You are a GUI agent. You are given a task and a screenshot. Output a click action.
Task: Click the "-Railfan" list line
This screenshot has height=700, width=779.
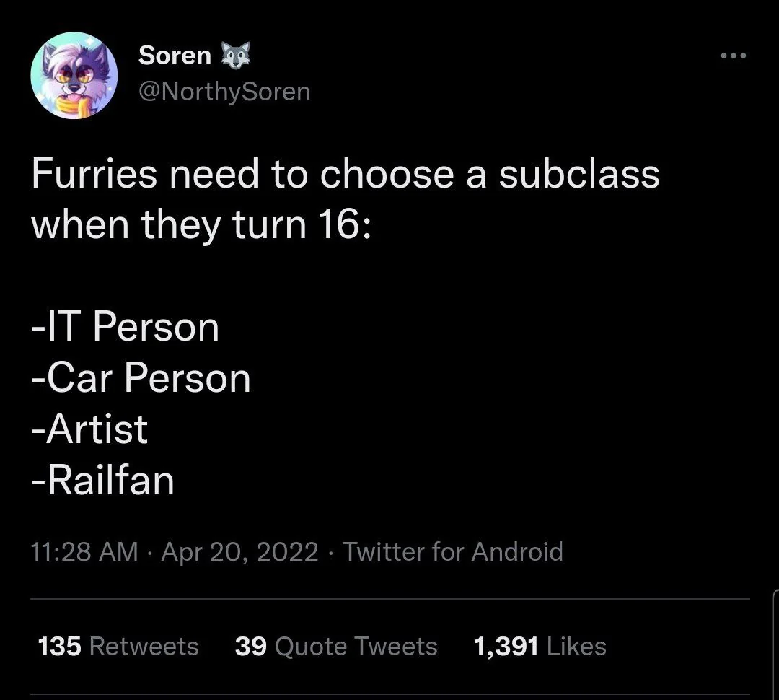click(103, 481)
